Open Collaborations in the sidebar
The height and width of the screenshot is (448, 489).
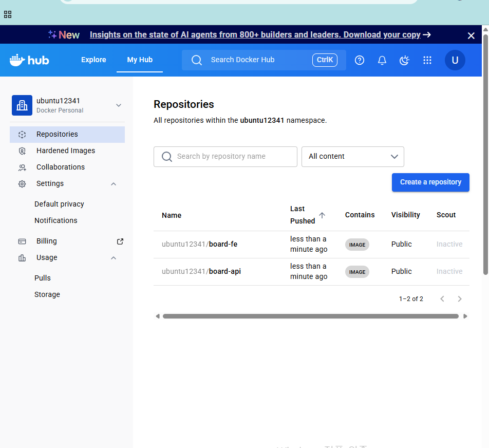pyautogui.click(x=67, y=167)
